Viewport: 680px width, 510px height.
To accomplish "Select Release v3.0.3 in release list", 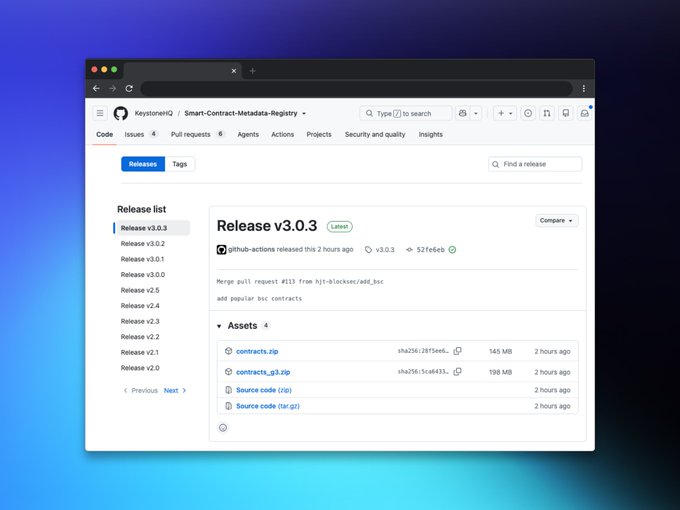I will (x=154, y=228).
